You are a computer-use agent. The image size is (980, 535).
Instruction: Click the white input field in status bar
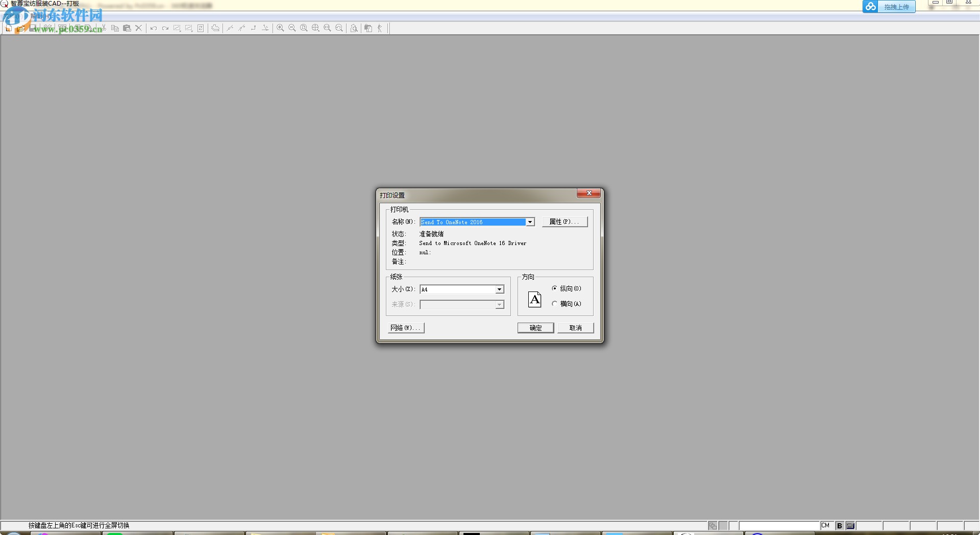click(x=779, y=525)
